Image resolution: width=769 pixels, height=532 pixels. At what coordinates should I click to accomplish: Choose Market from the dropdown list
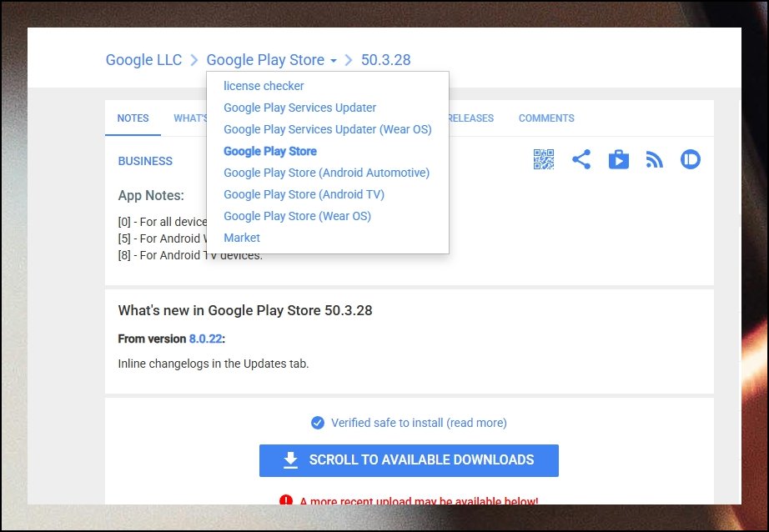point(242,238)
